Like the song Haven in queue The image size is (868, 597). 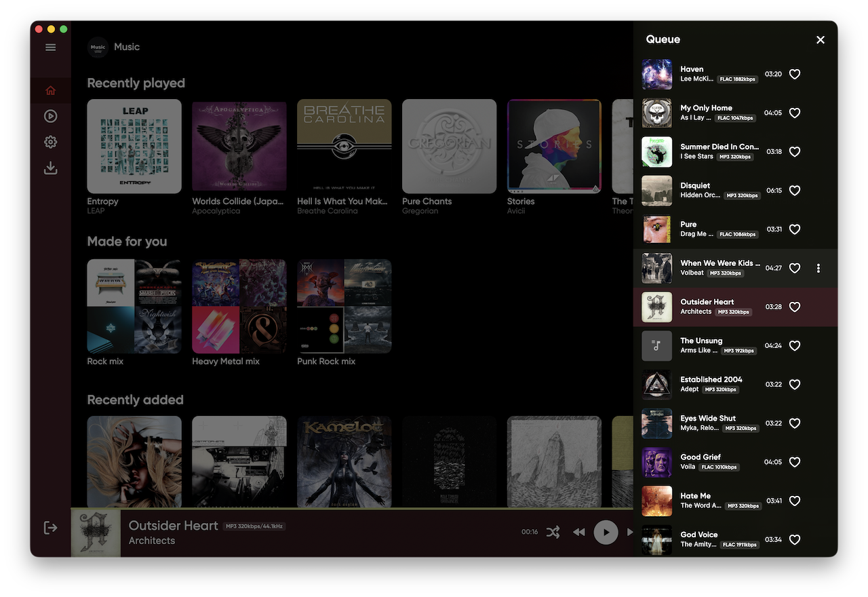coord(795,74)
